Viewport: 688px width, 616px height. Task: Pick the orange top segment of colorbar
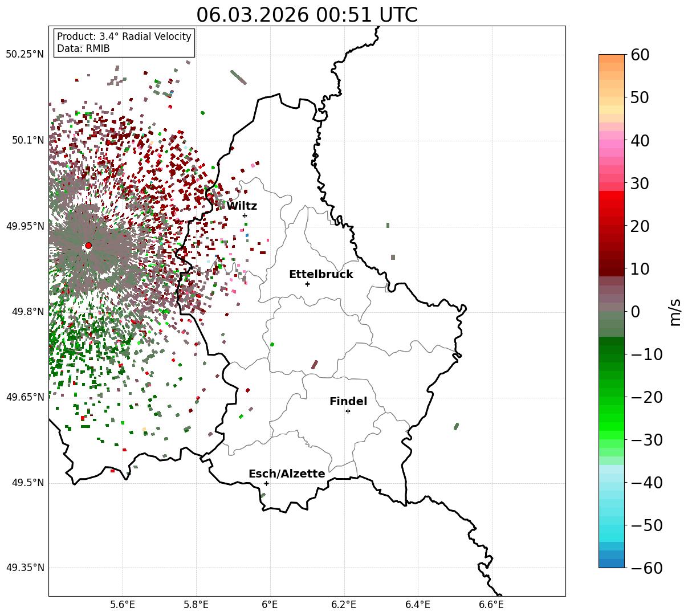click(x=612, y=59)
